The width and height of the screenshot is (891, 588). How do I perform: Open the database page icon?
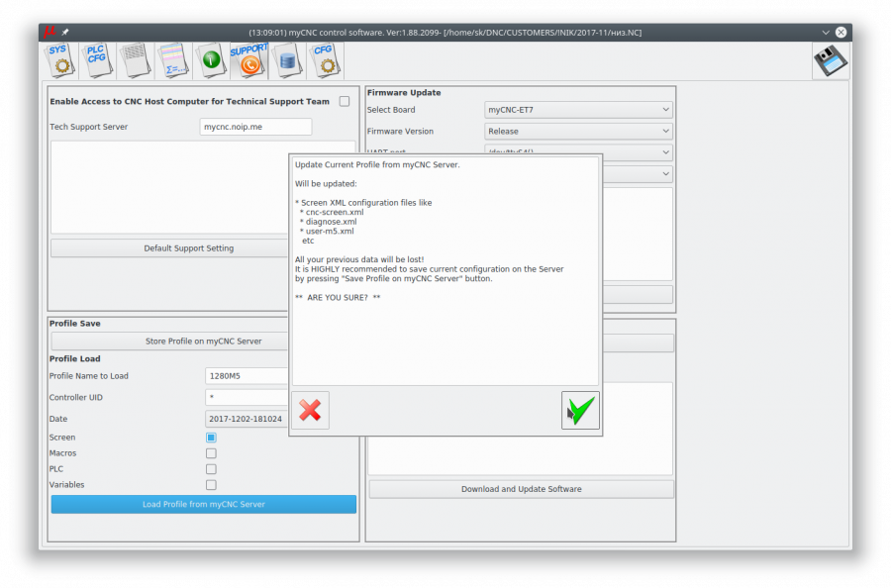(287, 60)
